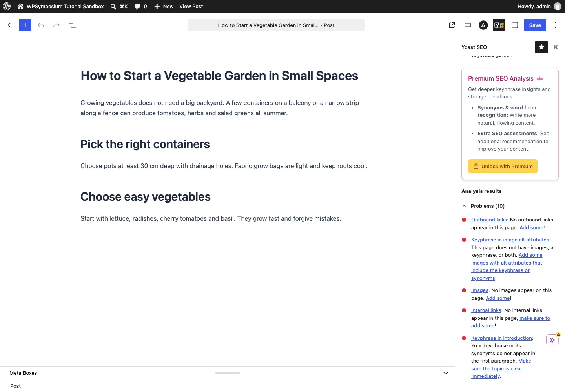Click Unlock with Premium button
The height and width of the screenshot is (392, 565).
(503, 166)
